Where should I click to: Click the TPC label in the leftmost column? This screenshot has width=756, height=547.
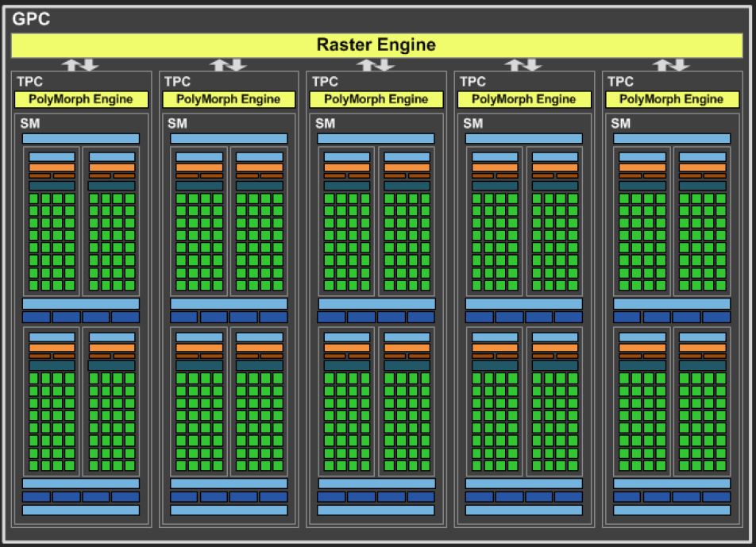coord(30,82)
